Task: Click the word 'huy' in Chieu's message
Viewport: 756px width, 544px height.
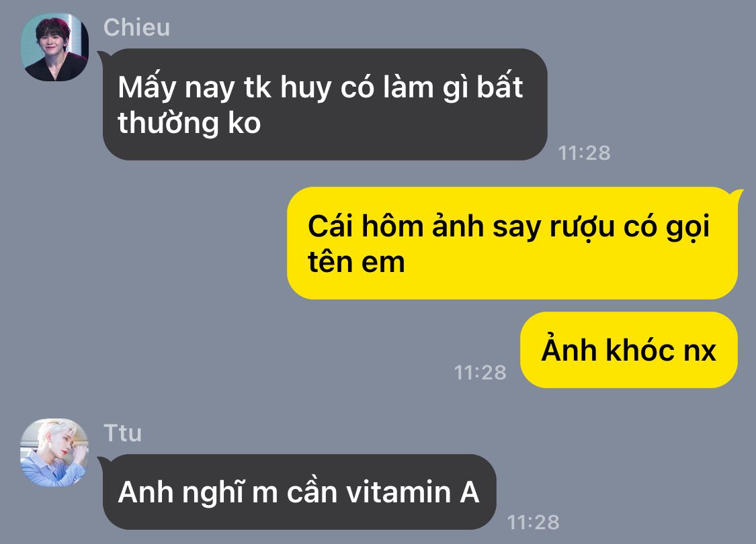Action: (x=306, y=89)
